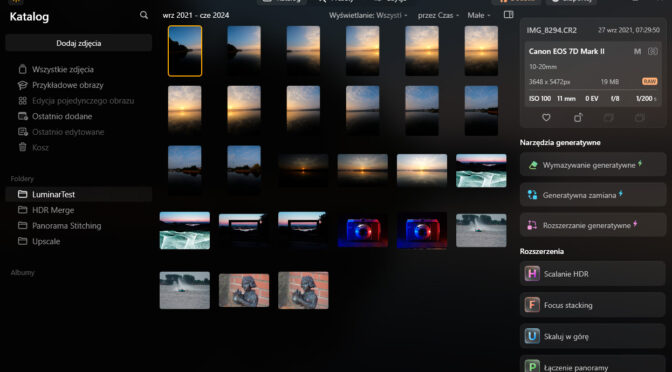Click the 10-20mm lens text
The height and width of the screenshot is (372, 672).
tap(543, 67)
